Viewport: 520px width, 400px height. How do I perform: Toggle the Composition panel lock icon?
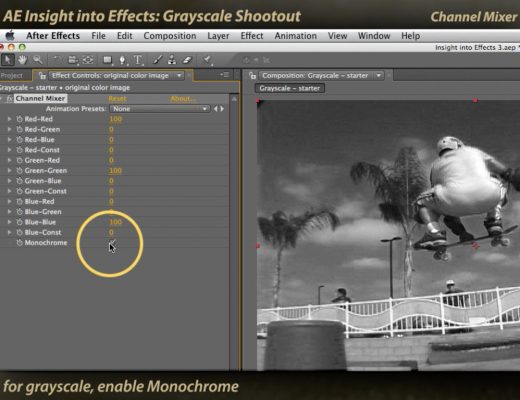click(252, 76)
